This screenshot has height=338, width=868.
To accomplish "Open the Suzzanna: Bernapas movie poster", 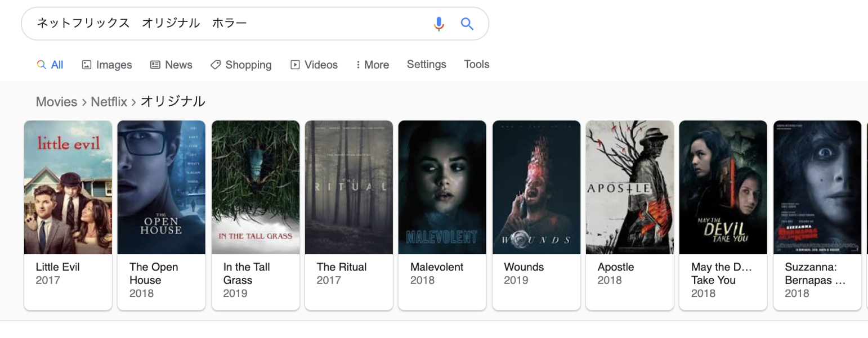I will (x=817, y=187).
